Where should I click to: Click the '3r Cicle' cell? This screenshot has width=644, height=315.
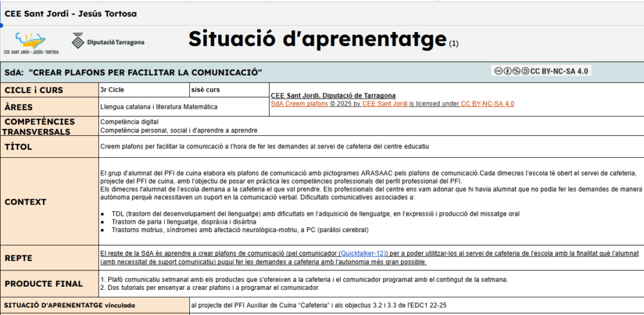[x=112, y=90]
